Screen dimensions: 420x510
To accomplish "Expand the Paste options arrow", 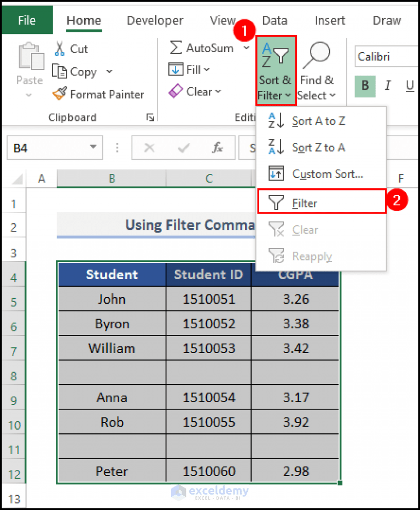I will pos(29,95).
